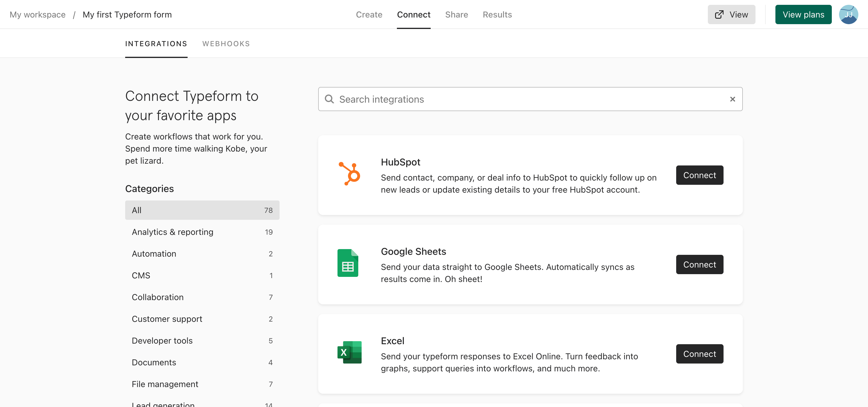The width and height of the screenshot is (868, 407).
Task: Select the Connect tab
Action: (x=413, y=14)
